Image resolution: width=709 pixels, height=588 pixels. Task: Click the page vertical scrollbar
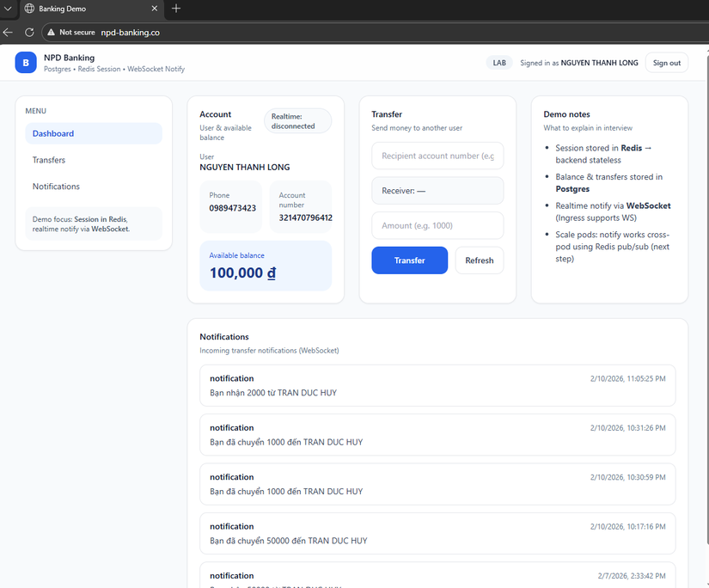[706, 298]
